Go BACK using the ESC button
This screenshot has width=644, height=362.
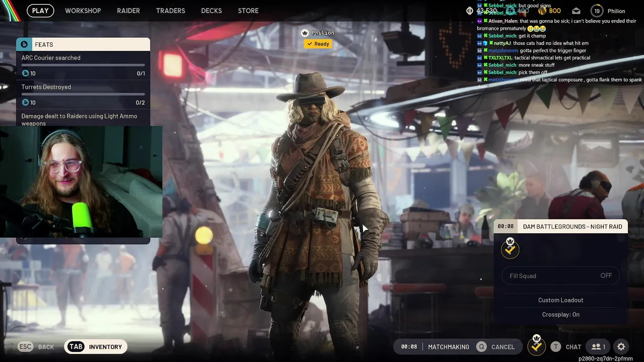tap(36, 347)
